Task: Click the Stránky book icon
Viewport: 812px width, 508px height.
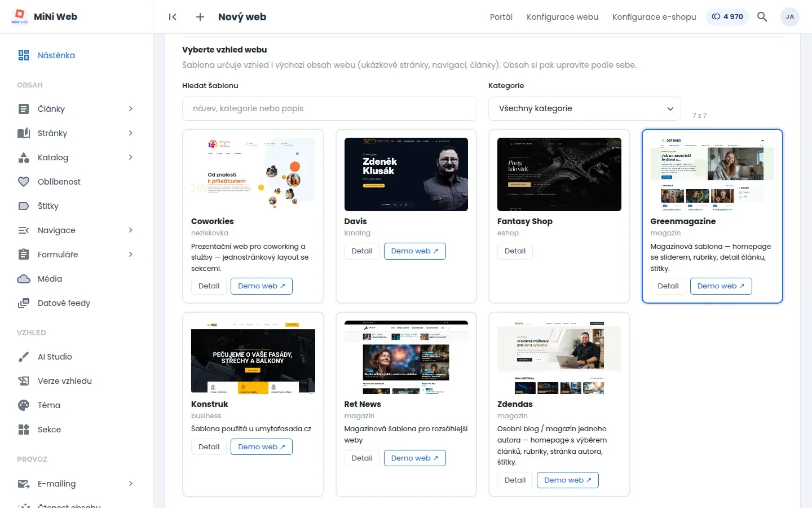Action: [24, 133]
